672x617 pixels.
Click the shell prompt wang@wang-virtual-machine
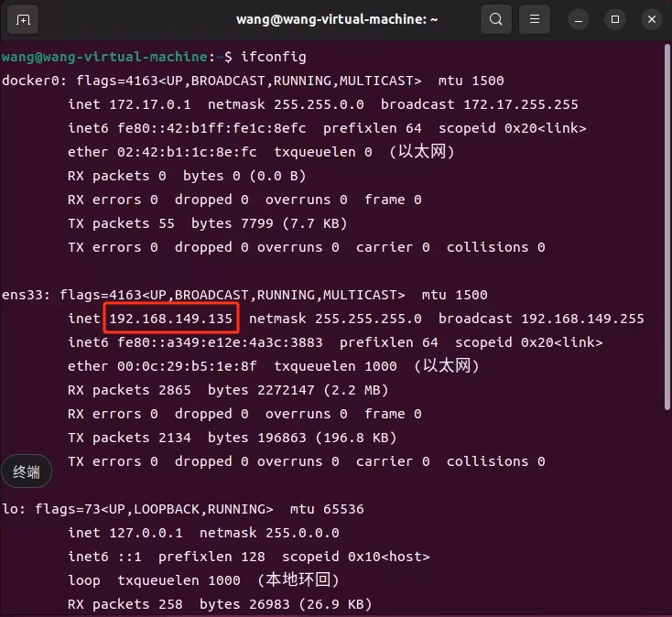tap(105, 57)
